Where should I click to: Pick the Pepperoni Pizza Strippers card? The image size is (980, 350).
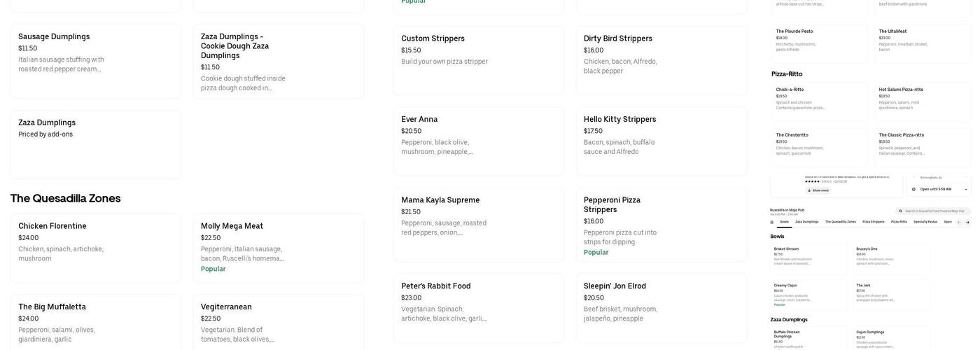(x=661, y=225)
